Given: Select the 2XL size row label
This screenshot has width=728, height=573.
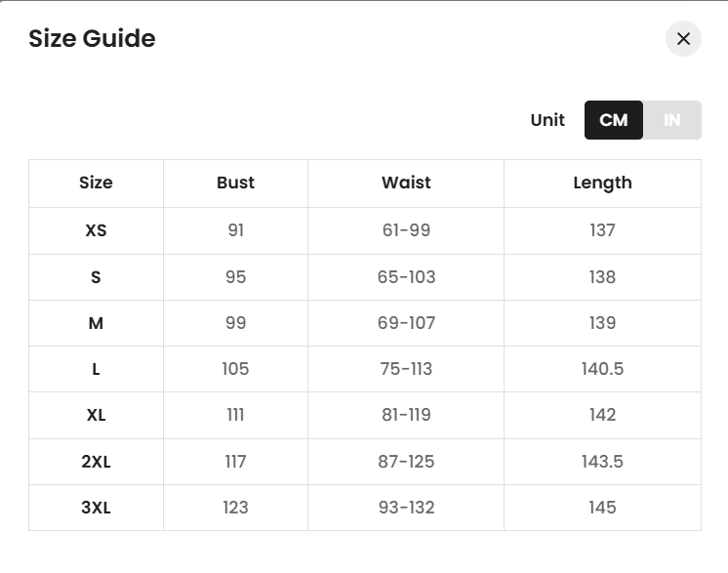Looking at the screenshot, I should tap(96, 462).
